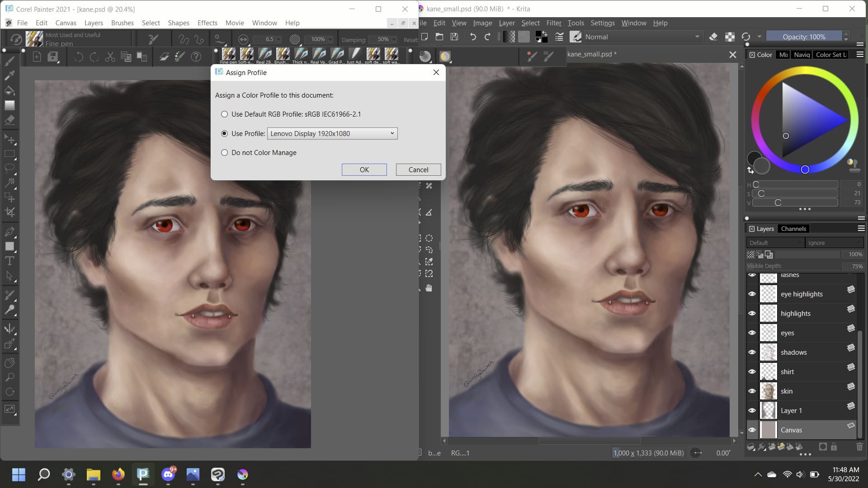Cancel the Assign Profile dialog
868x488 pixels.
[418, 170]
